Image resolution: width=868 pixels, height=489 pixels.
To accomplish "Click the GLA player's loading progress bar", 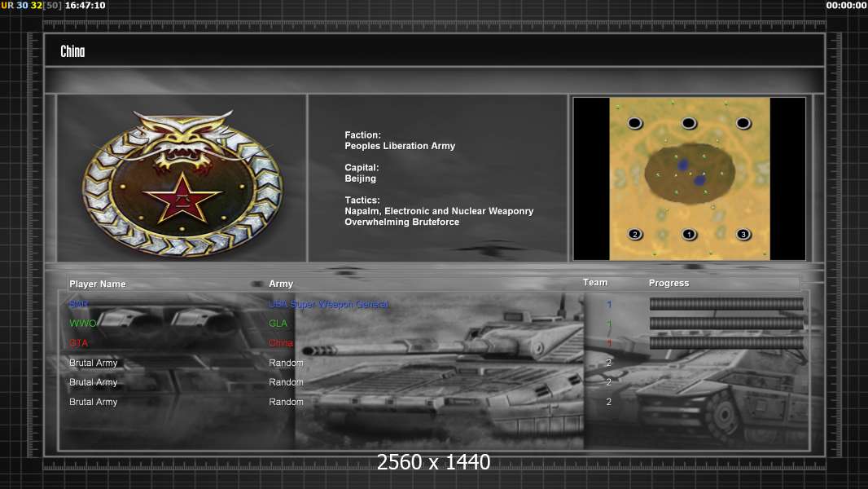I will [x=726, y=324].
